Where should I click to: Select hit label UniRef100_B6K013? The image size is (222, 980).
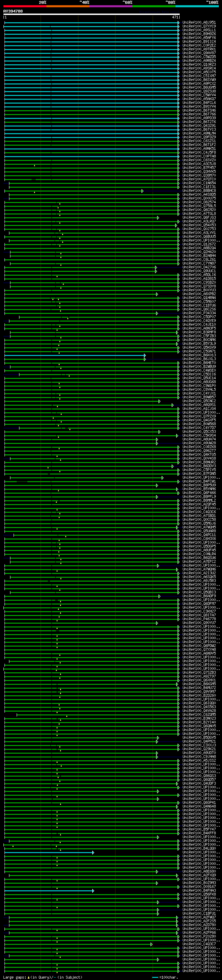(199, 355)
